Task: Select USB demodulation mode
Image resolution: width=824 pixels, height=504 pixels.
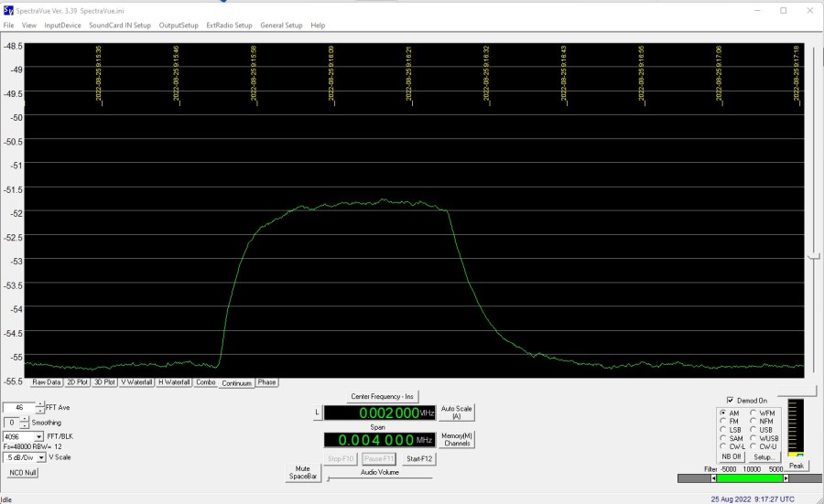Action: point(754,430)
